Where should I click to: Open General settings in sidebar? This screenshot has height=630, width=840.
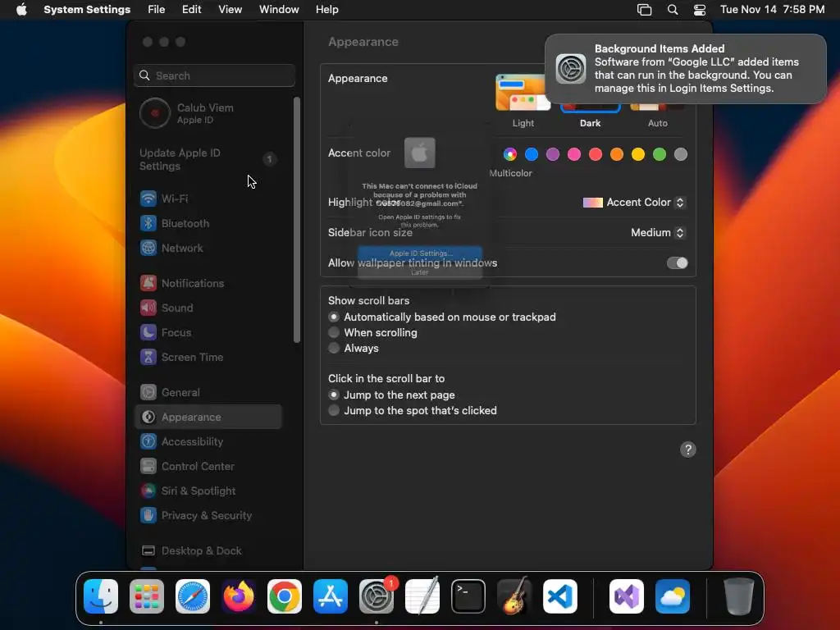(208, 393)
